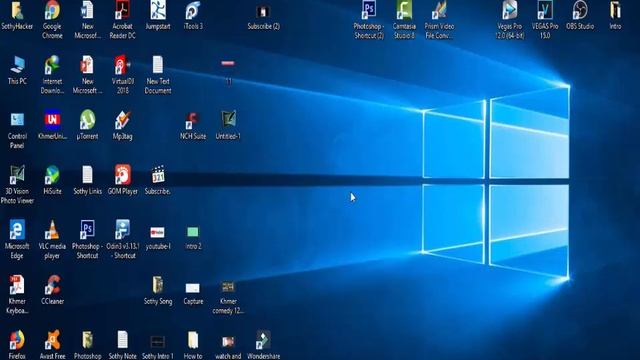
Task: Launch the Wondershare shortcut
Action: 263,340
